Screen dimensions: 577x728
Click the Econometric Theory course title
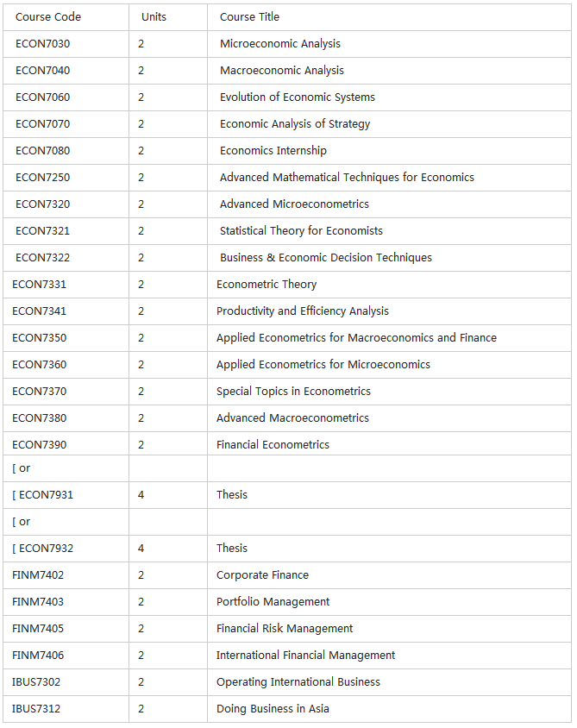tap(267, 285)
